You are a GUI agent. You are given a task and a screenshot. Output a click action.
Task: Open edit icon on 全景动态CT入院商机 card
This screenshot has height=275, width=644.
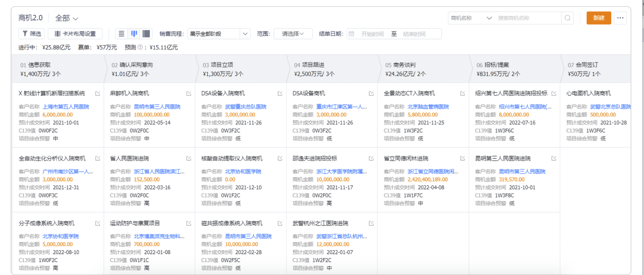point(463,93)
